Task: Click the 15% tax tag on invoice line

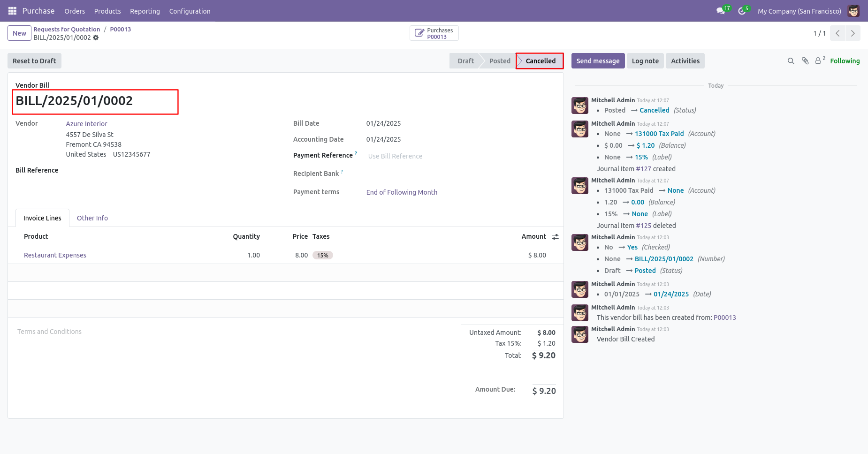Action: click(x=323, y=255)
